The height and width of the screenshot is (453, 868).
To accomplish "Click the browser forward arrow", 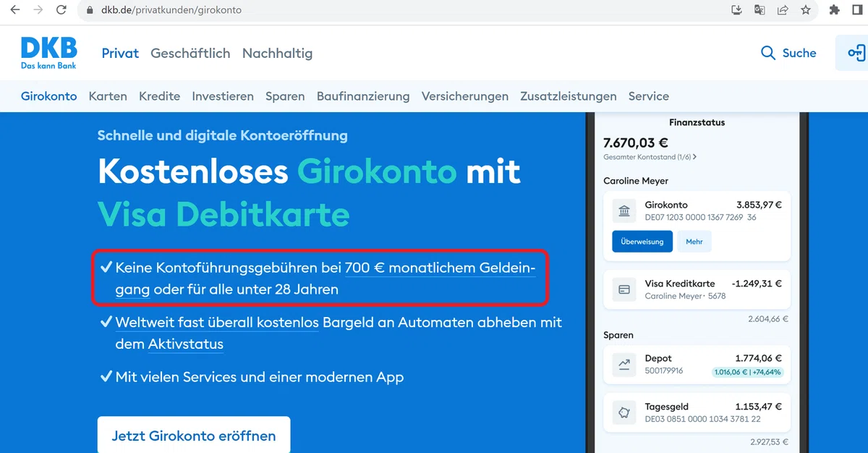I will (x=38, y=10).
